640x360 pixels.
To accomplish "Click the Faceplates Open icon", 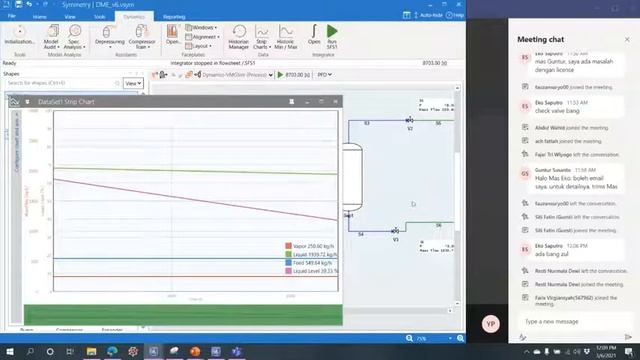I will click(173, 34).
